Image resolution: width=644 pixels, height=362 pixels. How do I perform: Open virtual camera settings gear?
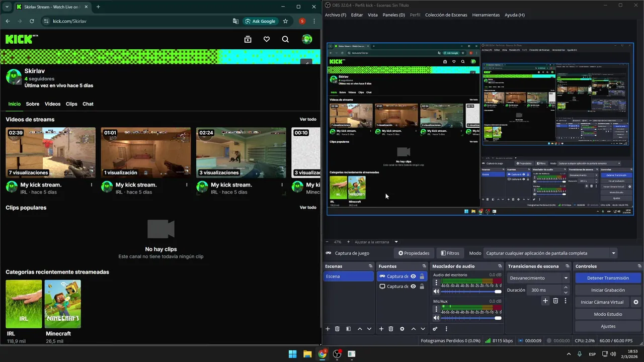(x=636, y=302)
